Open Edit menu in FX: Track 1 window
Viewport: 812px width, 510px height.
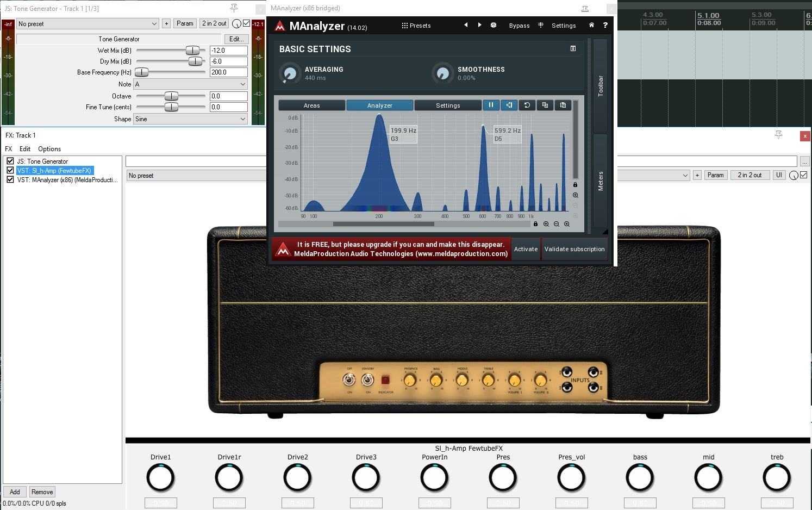(25, 149)
